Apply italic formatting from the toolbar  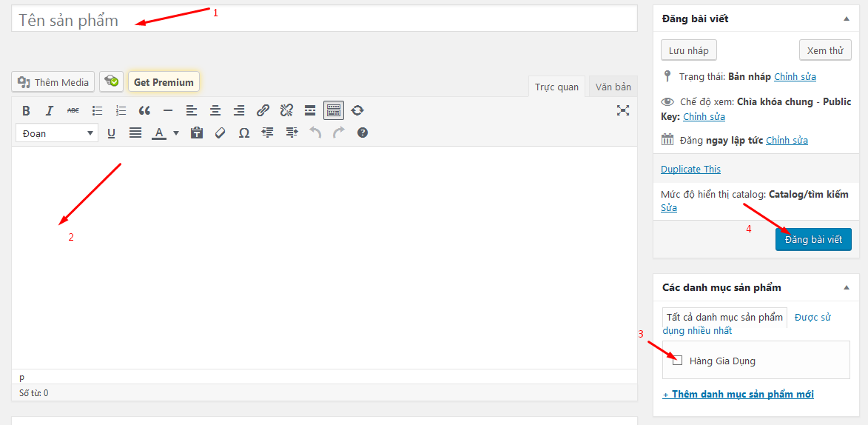click(x=50, y=110)
